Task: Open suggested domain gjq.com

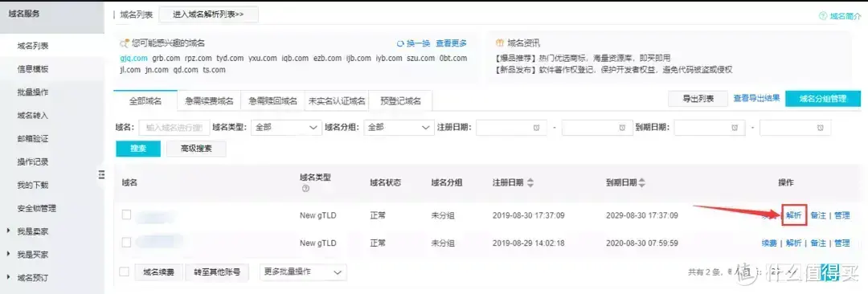Action: (133, 58)
